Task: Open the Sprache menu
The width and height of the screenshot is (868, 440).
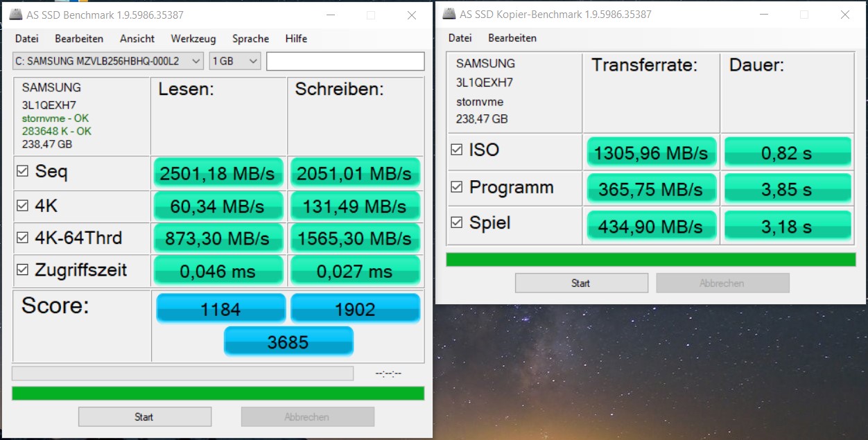Action: [250, 39]
